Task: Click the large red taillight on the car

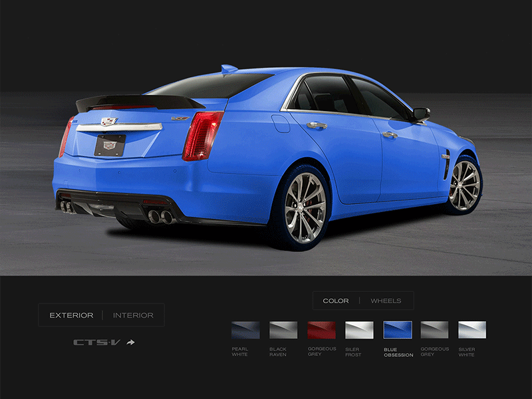Action: [x=202, y=135]
